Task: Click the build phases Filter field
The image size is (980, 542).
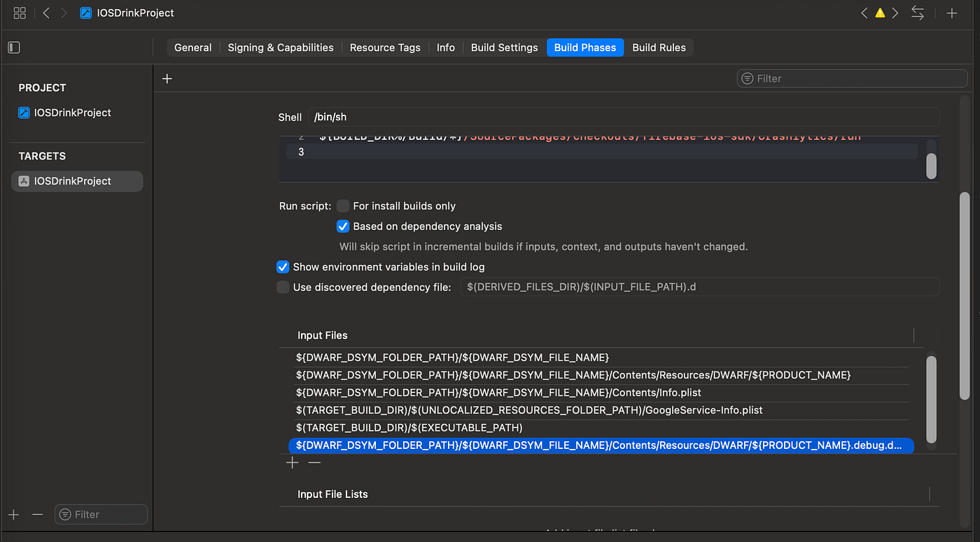Action: [x=852, y=78]
